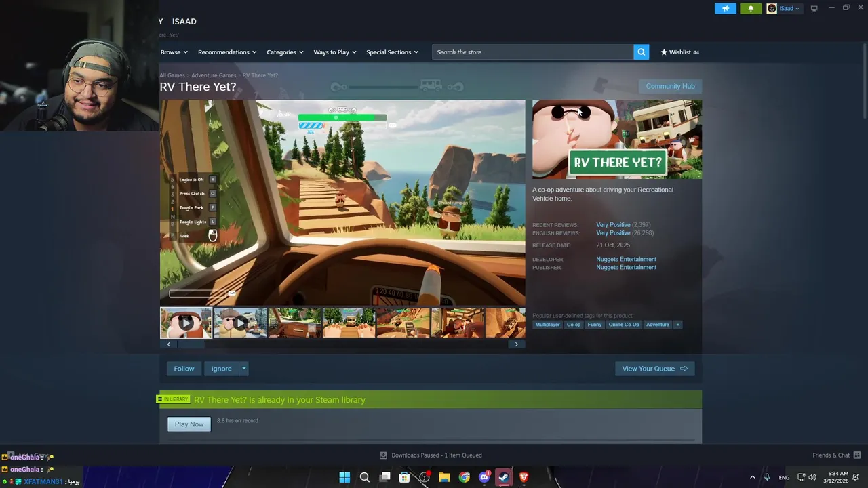Open the green notifications bell
The height and width of the screenshot is (488, 868).
point(751,8)
